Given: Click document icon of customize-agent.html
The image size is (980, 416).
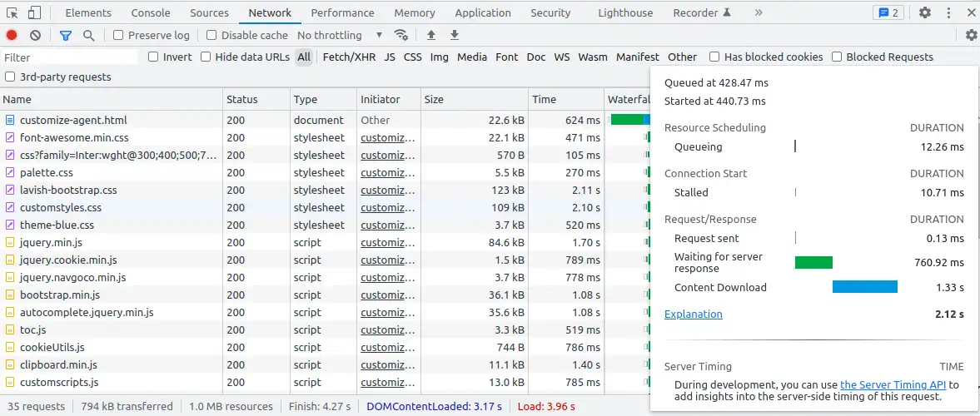Looking at the screenshot, I should pos(10,120).
